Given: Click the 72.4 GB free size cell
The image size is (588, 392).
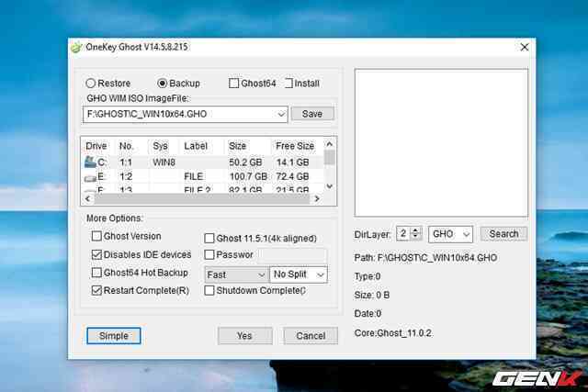Looking at the screenshot, I should pos(292,176).
